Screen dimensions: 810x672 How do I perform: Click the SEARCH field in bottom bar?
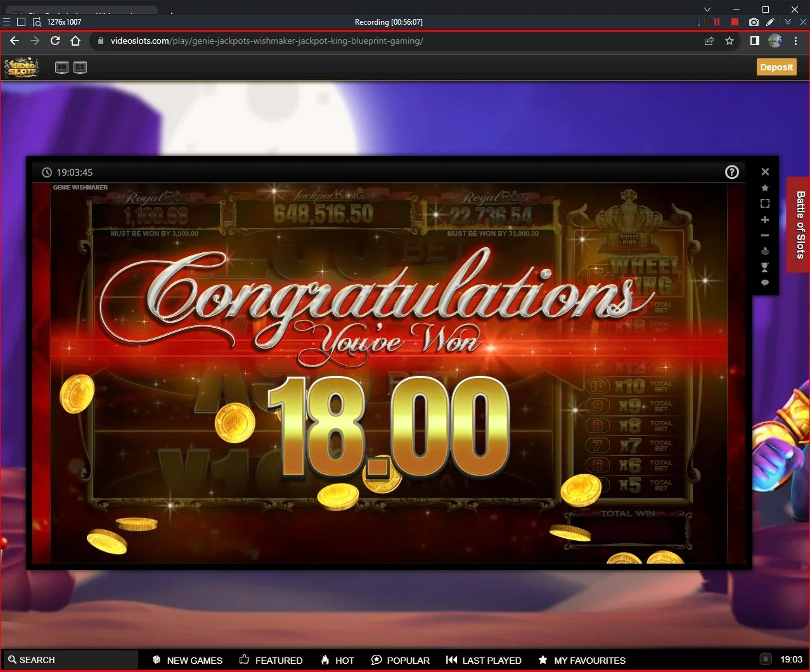click(x=70, y=660)
